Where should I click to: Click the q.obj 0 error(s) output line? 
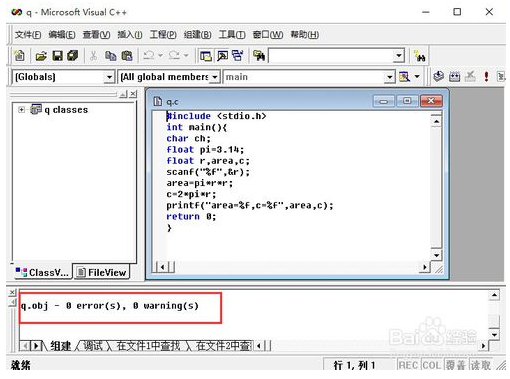[110, 306]
